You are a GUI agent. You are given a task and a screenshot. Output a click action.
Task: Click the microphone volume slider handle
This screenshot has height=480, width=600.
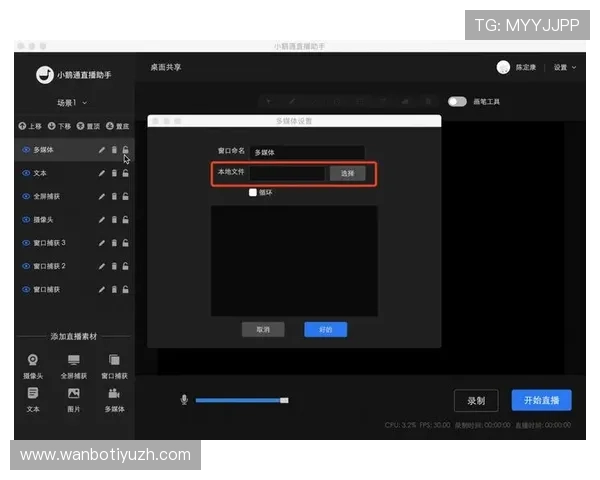[x=285, y=400]
